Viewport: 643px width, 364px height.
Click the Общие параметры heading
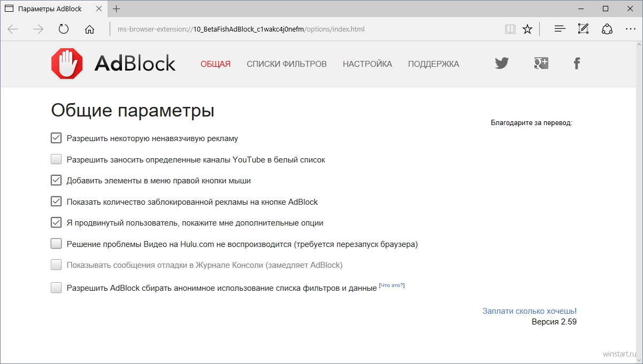click(133, 111)
